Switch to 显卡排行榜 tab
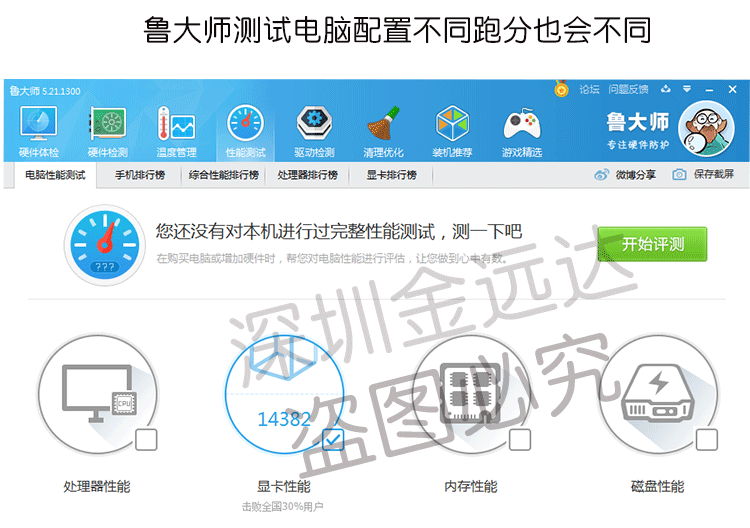 click(391, 175)
